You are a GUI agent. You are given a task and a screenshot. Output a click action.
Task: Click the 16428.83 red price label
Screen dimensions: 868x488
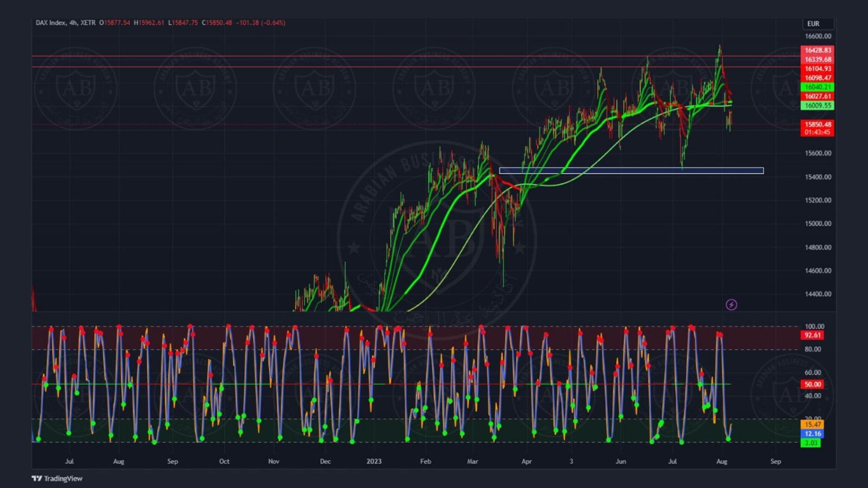[x=817, y=50]
